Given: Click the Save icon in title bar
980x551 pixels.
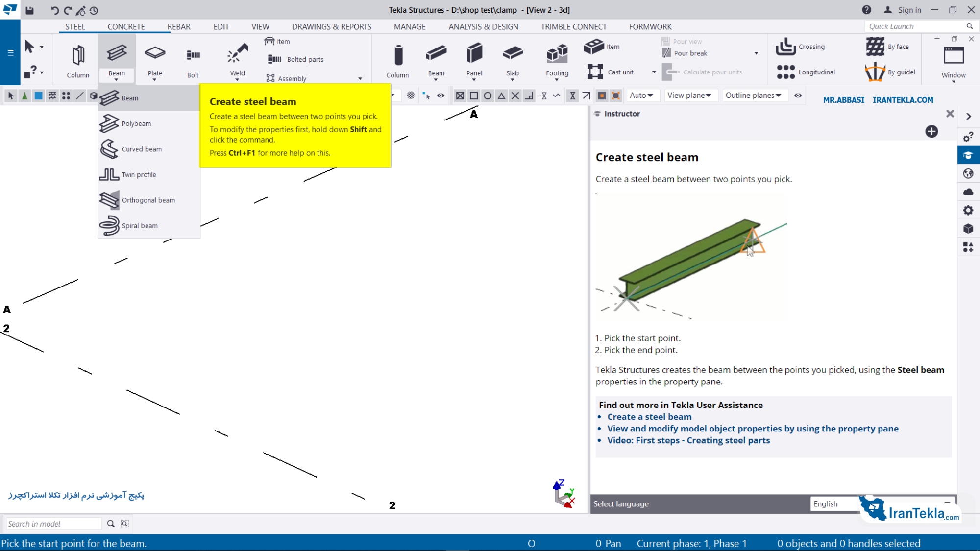Looking at the screenshot, I should (29, 10).
